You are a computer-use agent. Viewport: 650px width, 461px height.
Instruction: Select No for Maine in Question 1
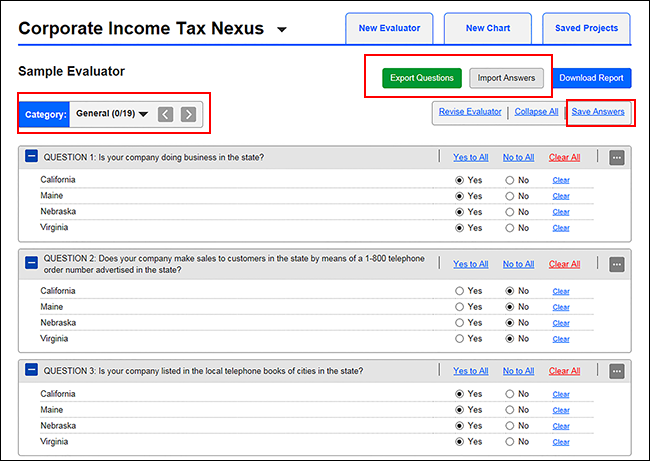(x=510, y=196)
